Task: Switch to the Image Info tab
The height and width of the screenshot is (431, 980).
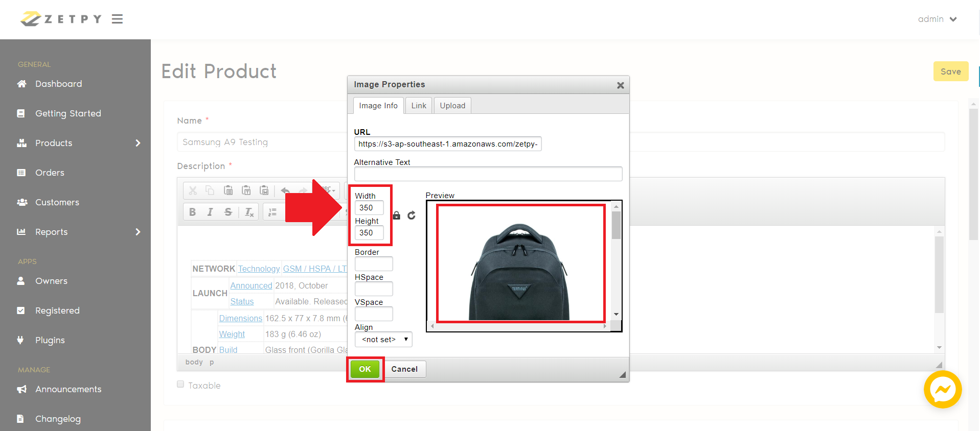Action: (378, 106)
